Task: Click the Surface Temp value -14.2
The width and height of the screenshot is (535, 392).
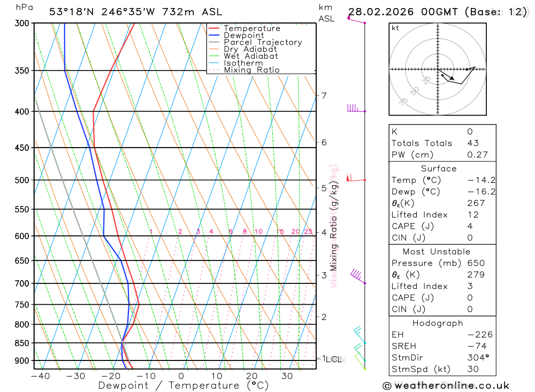Action: tap(481, 180)
